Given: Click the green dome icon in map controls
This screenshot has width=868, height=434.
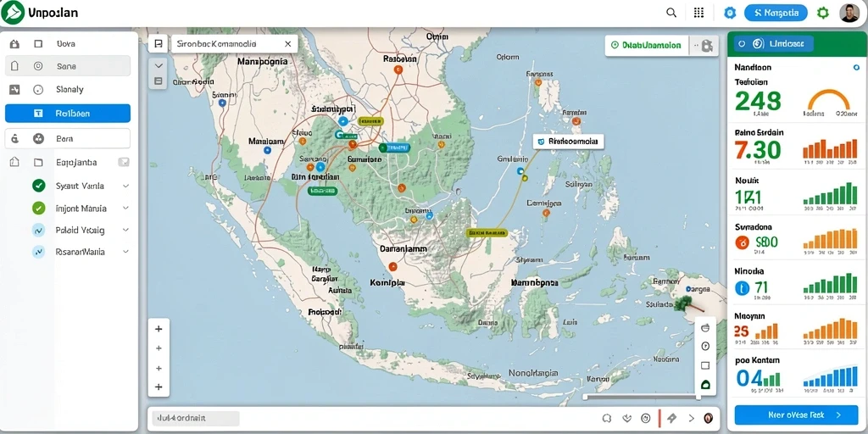Looking at the screenshot, I should [705, 384].
